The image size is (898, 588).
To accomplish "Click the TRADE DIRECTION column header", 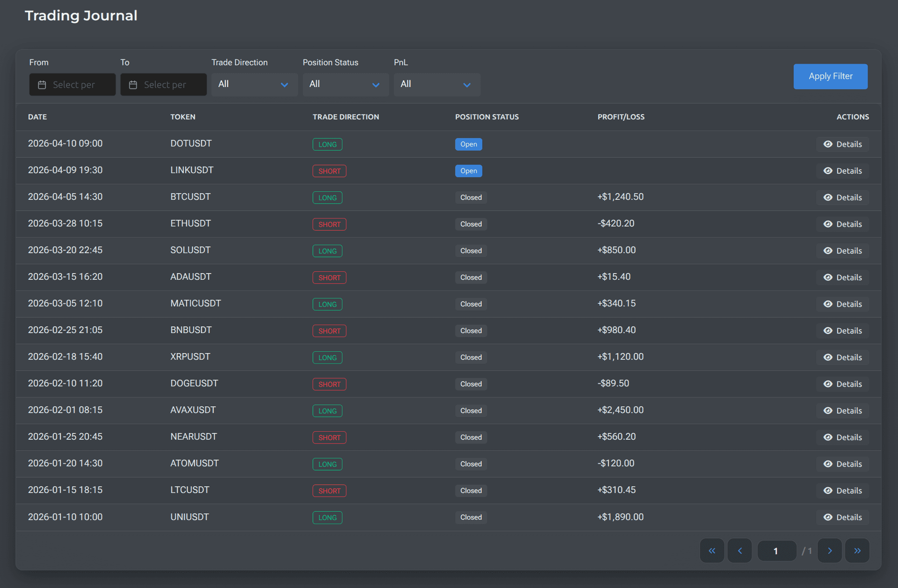I will 346,117.
